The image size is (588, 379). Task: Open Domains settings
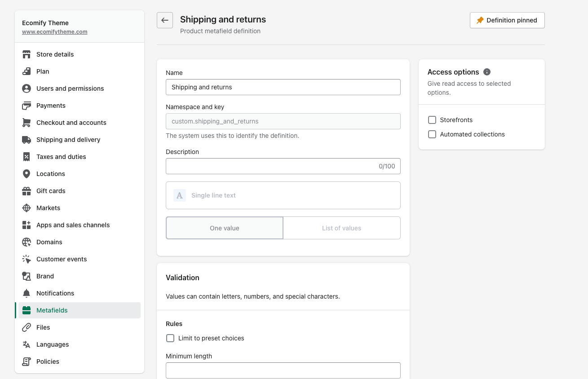click(x=80, y=242)
